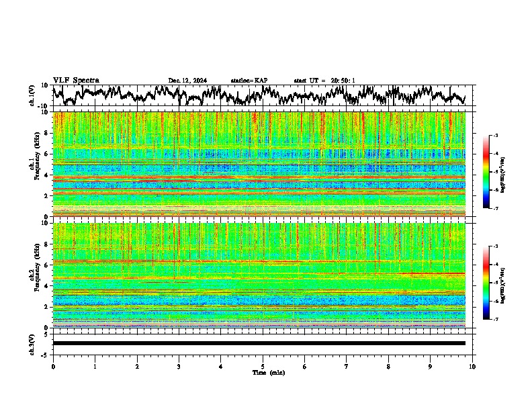Click the ch.1 colorbar log(PSD) label

[503, 175]
